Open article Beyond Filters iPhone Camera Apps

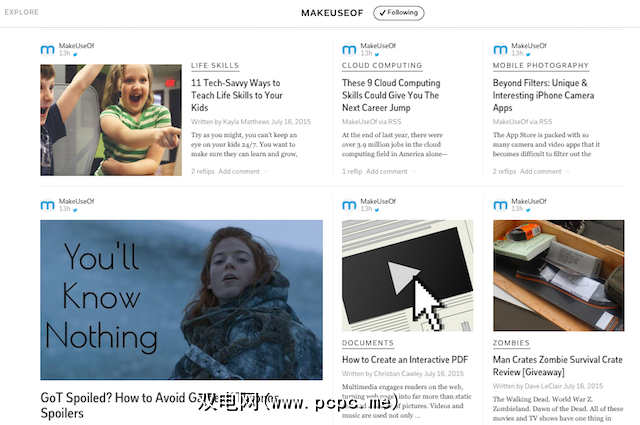(x=543, y=95)
